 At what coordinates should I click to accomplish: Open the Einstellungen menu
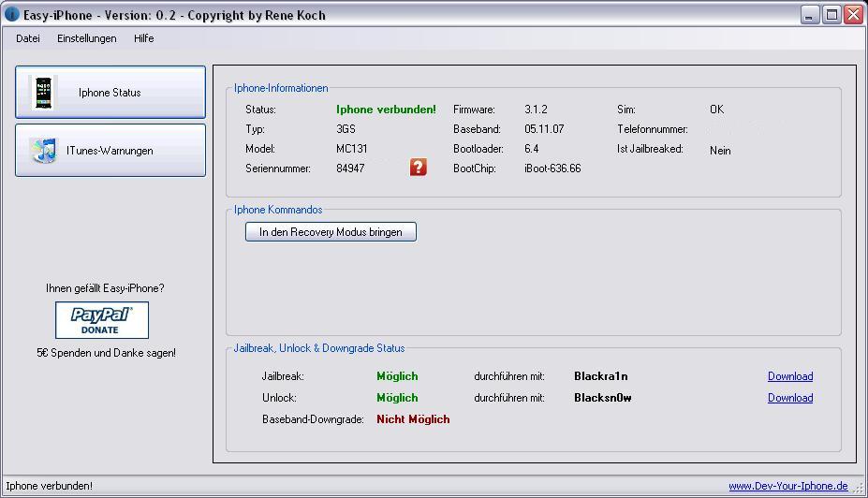point(87,38)
